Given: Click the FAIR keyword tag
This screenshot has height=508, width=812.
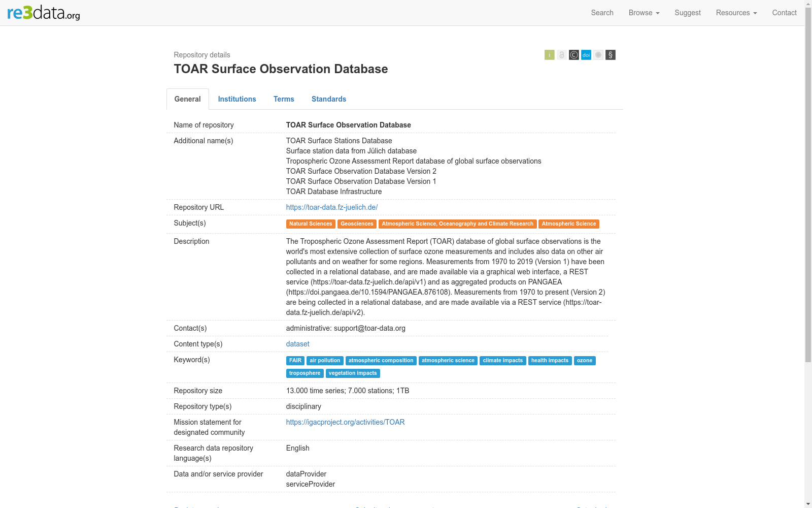Looking at the screenshot, I should click(x=295, y=361).
